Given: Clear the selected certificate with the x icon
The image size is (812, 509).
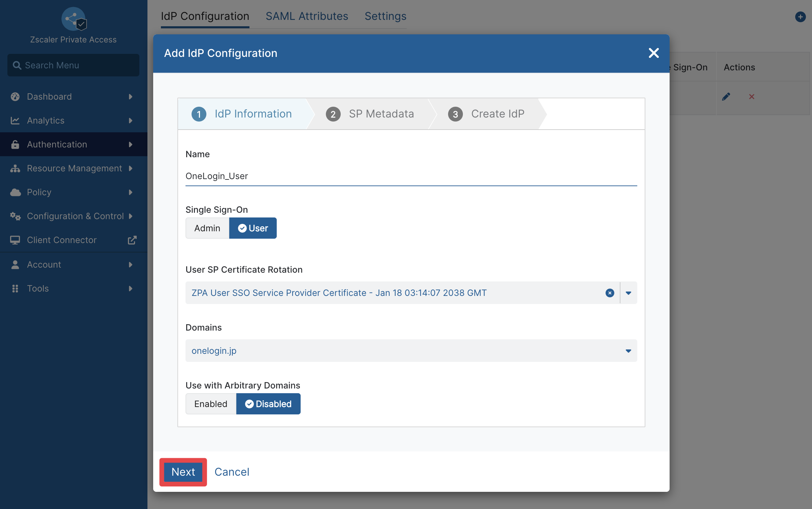Looking at the screenshot, I should 610,293.
